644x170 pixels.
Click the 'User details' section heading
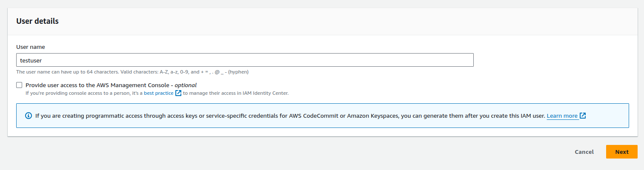(37, 21)
